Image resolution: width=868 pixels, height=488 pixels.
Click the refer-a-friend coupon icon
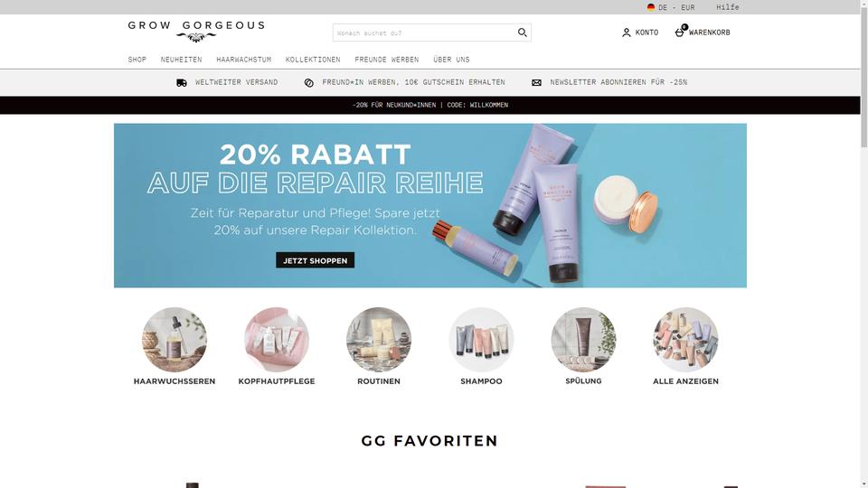(309, 82)
